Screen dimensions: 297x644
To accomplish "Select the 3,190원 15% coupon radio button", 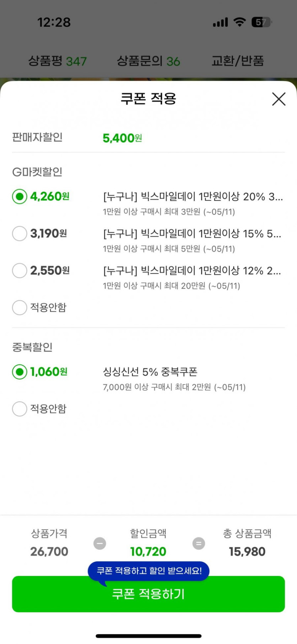I will 20,233.
